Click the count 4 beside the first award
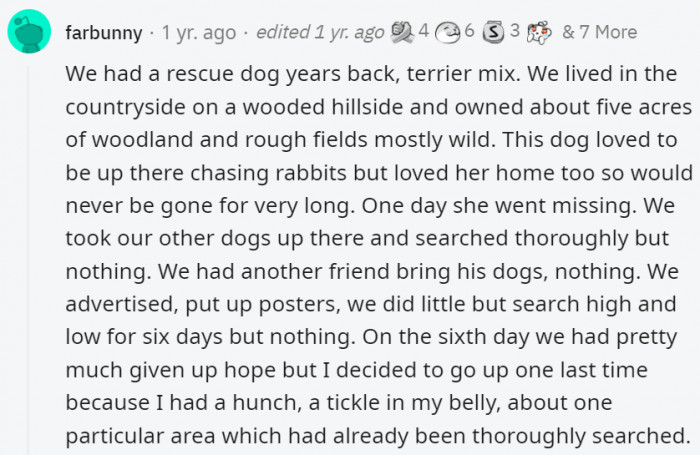This screenshot has height=455, width=700. 424,31
